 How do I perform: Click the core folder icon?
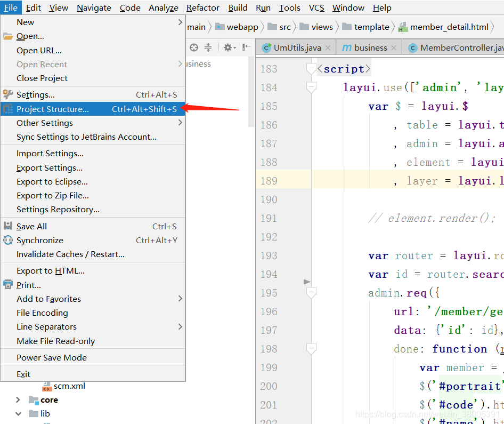coord(34,400)
